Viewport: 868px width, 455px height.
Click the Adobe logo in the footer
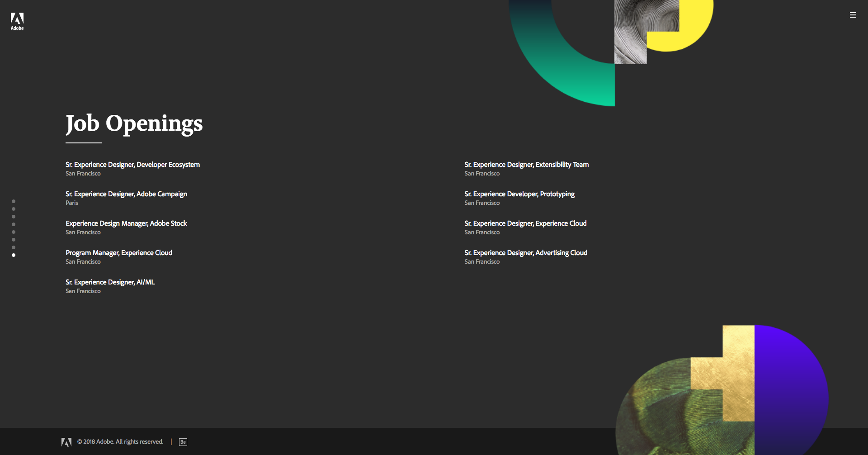67,442
